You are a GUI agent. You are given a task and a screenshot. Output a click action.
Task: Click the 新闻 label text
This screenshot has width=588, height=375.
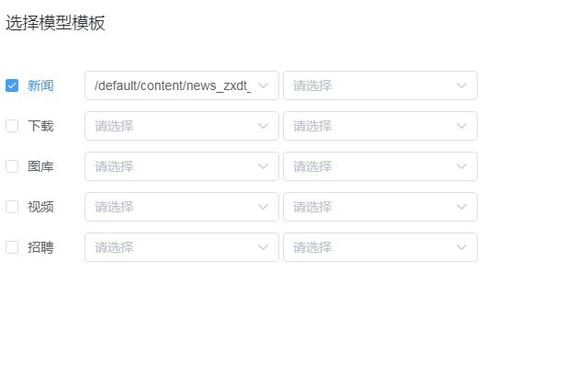tap(40, 85)
